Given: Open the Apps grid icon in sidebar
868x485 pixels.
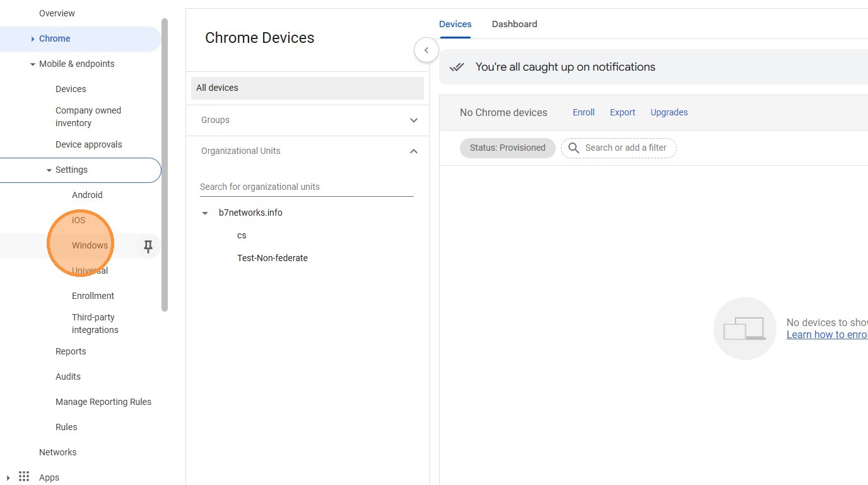Looking at the screenshot, I should click(24, 477).
